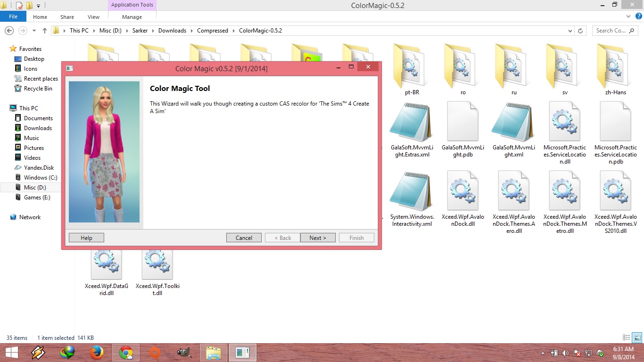Open the File menu in Explorer
This screenshot has width=644, height=362.
point(13,16)
